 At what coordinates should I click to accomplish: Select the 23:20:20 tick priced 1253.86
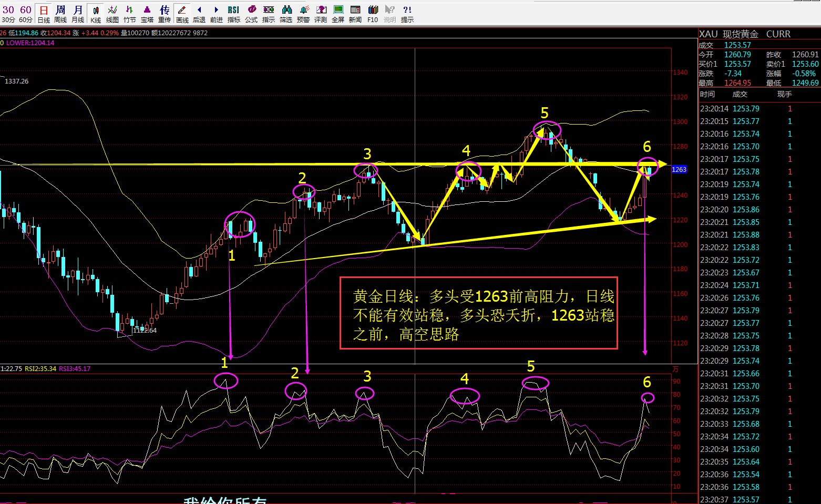click(x=759, y=210)
